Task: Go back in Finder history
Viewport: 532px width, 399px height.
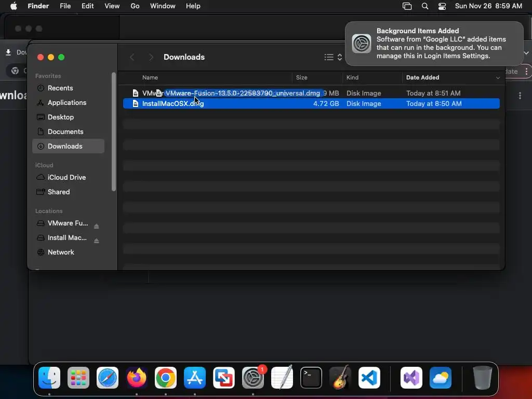Action: [x=132, y=57]
